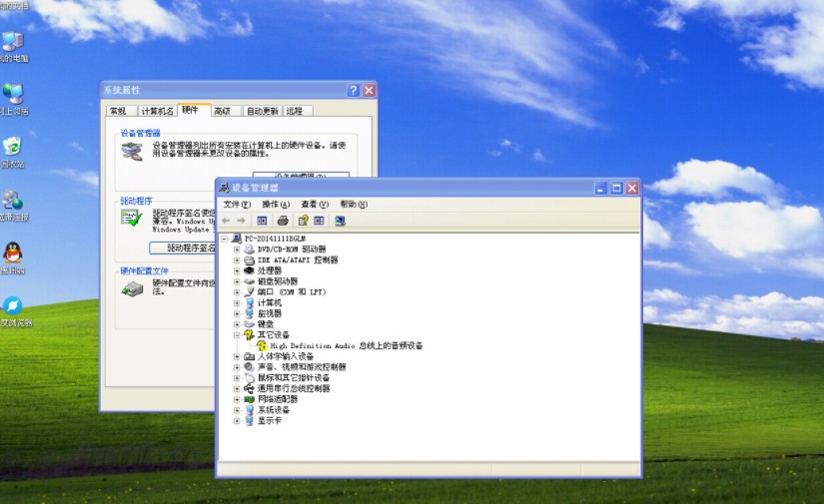This screenshot has height=504, width=824.
Task: Expand the 网络适配器 node
Action: [x=237, y=399]
